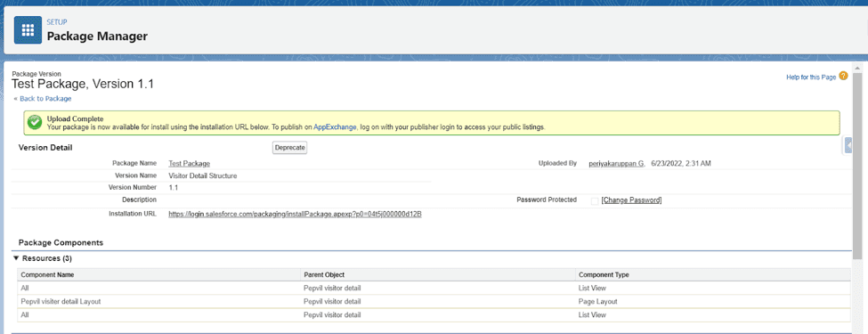
Task: Open the AppExchange link
Action: pos(336,126)
